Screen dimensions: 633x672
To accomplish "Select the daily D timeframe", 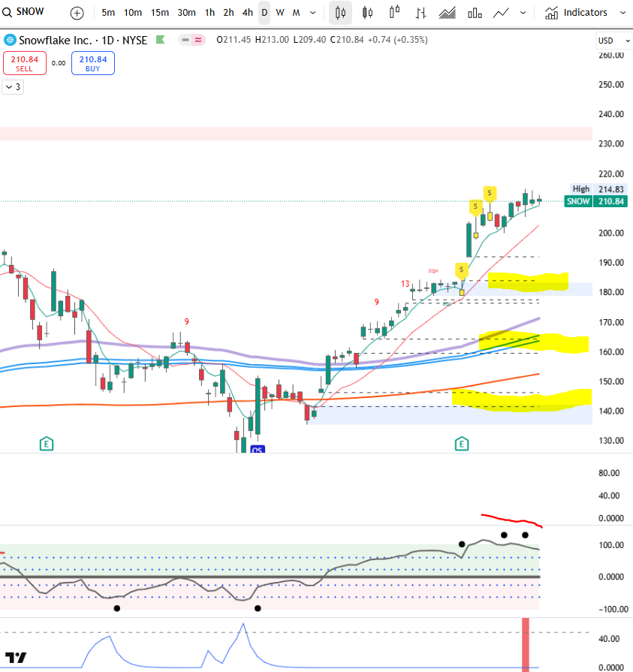I will 264,13.
